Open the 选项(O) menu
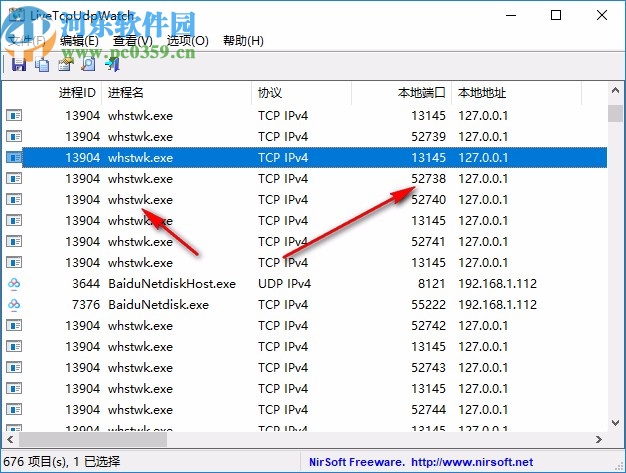Screen dimensions: 626x473 188,41
